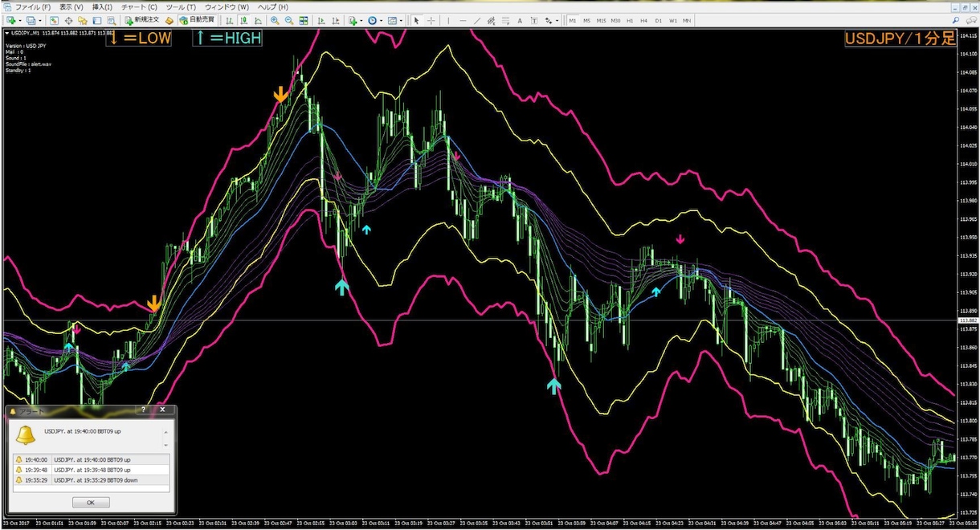This screenshot has width=980, height=530.
Task: Toggle the Terminal panel icon
Action: pos(96,20)
